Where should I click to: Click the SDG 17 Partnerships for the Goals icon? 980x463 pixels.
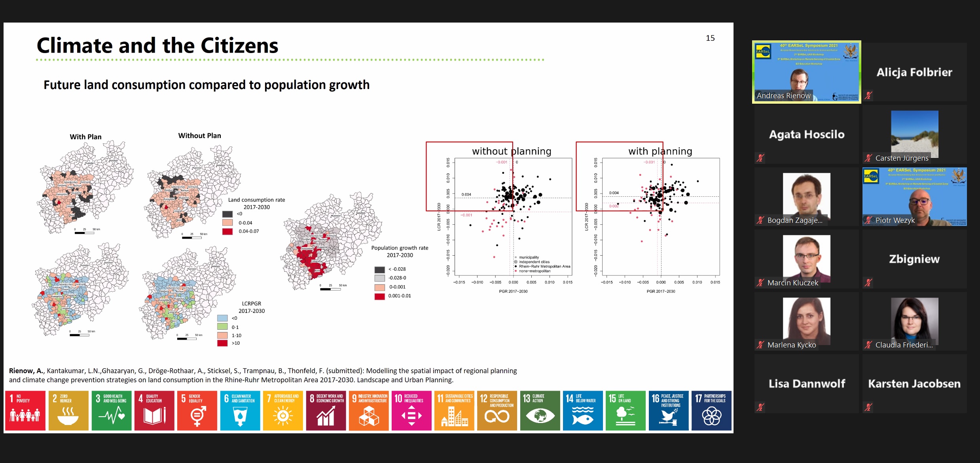click(711, 410)
